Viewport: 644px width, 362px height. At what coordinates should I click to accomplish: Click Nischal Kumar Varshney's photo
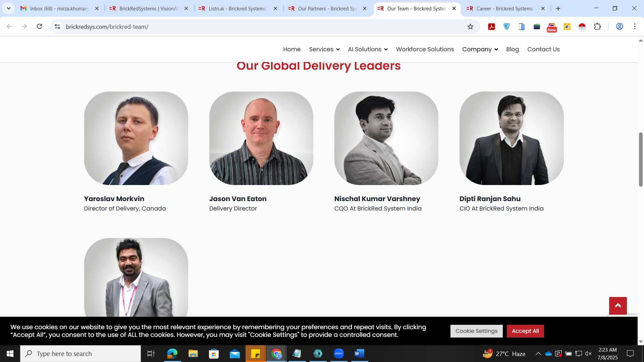coord(386,138)
